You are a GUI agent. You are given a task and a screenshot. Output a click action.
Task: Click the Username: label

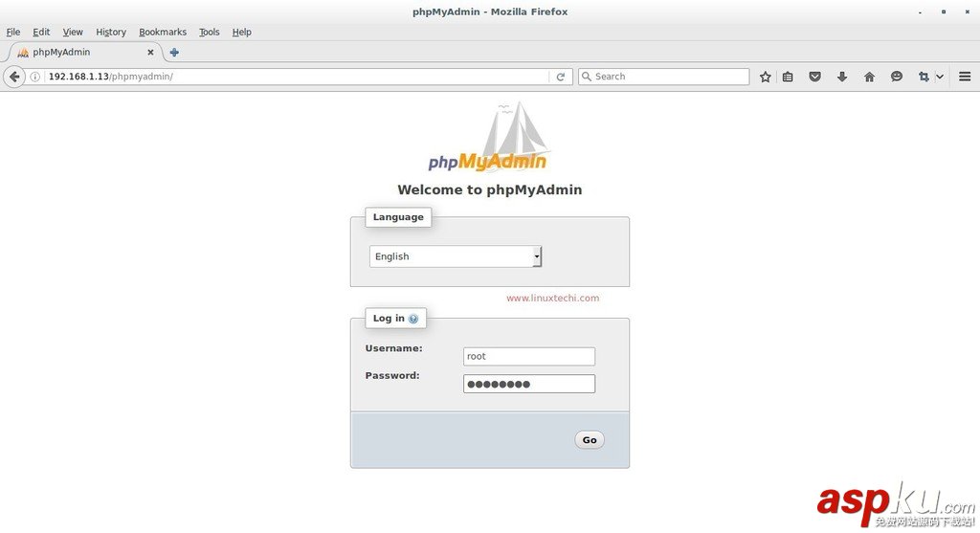pyautogui.click(x=393, y=348)
